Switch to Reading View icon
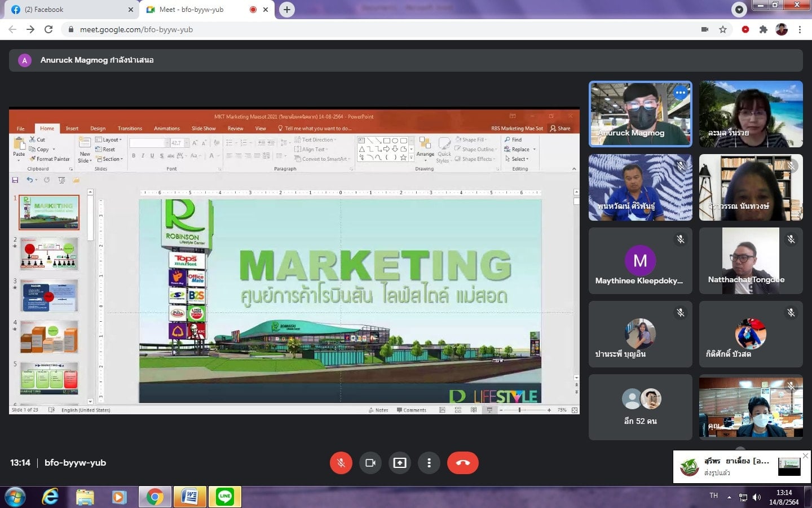 tap(474, 410)
